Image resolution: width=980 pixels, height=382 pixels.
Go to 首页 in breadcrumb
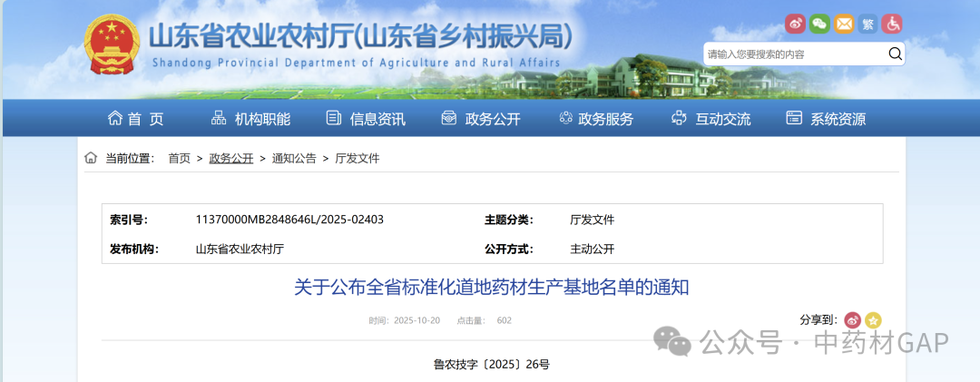180,159
